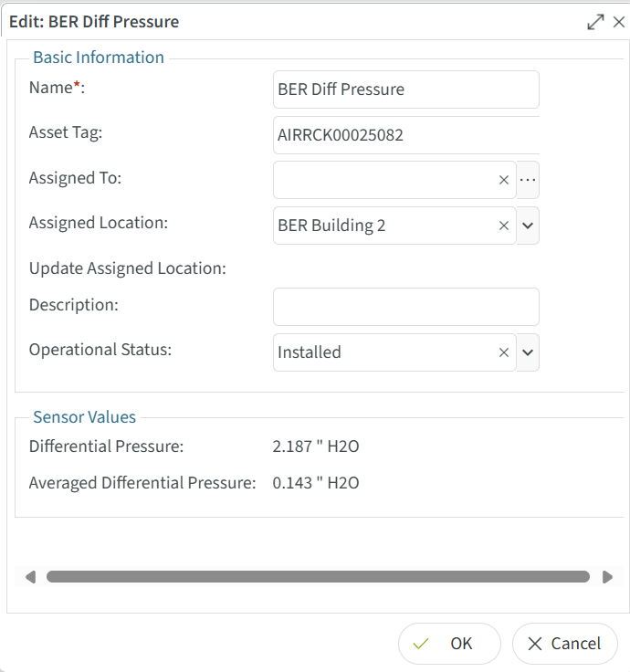Expand the Assigned Location dropdown arrow
Screen dimensions: 630x672
528,226
